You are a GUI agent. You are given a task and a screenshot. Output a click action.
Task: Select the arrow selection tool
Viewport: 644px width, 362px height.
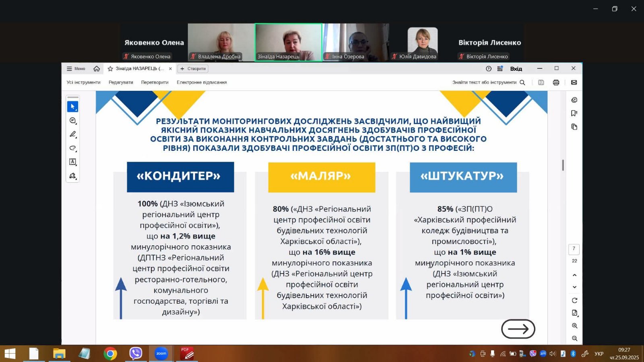coord(72,107)
